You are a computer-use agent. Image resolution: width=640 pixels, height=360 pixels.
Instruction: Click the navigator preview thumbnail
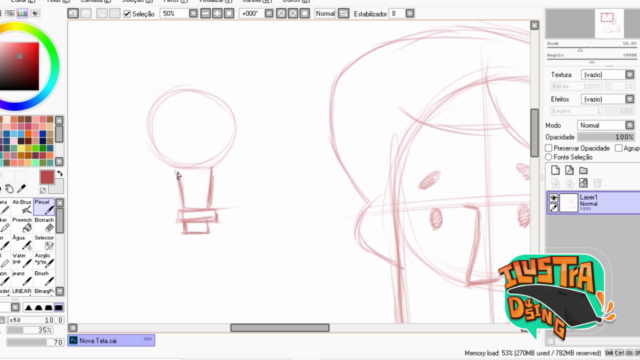609,24
